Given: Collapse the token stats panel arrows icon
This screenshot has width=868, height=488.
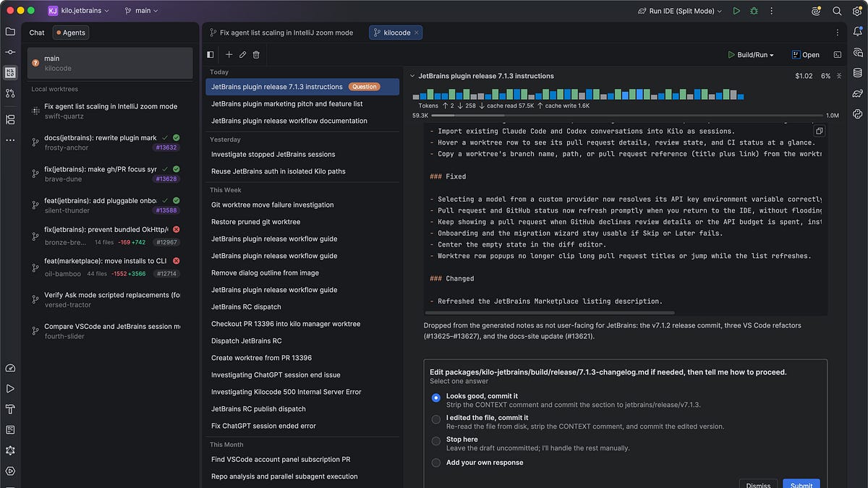Looking at the screenshot, I should [839, 76].
